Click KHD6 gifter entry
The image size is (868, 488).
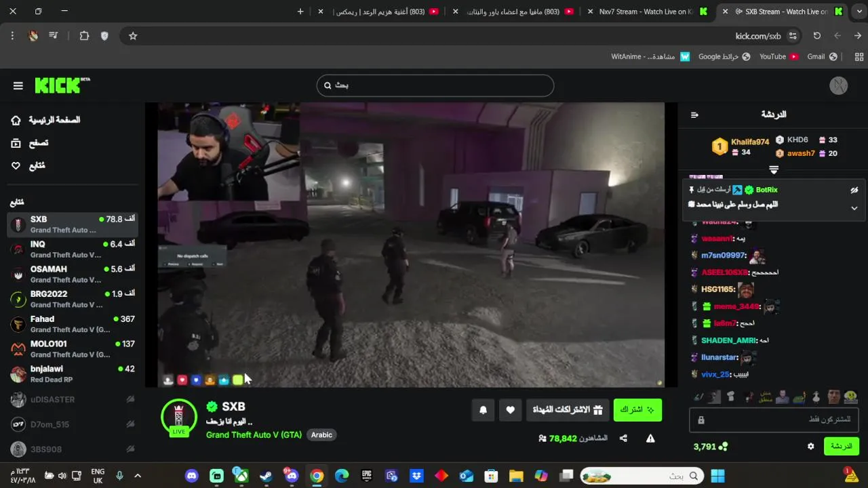coord(806,140)
